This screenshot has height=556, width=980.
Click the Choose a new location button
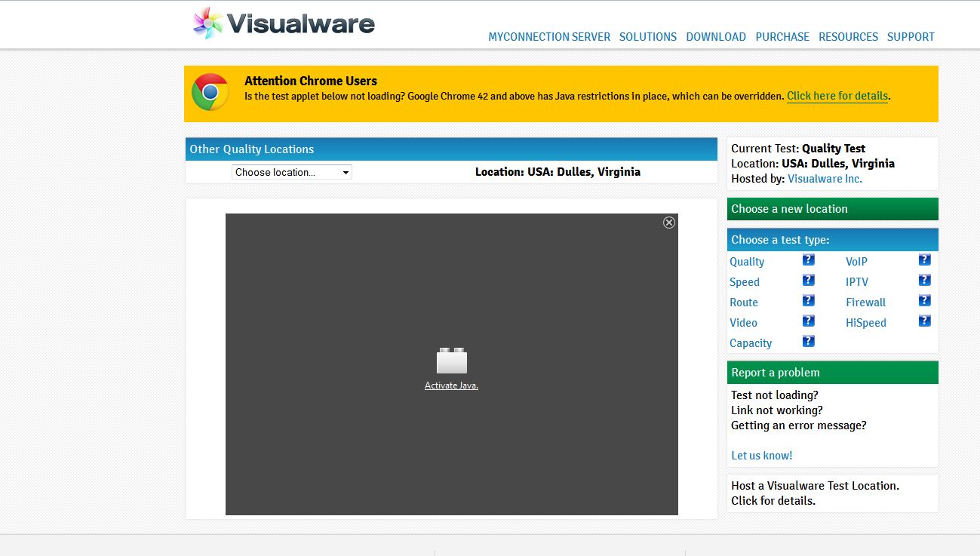(x=833, y=209)
